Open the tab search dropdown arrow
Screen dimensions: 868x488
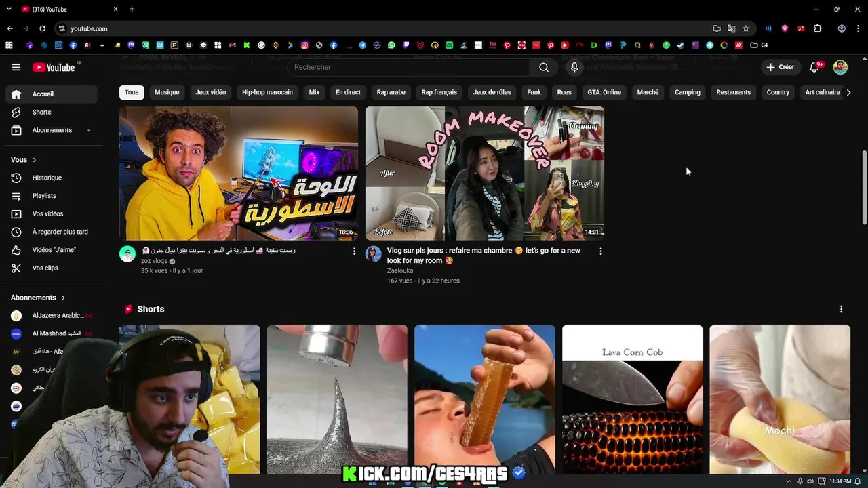[9, 9]
